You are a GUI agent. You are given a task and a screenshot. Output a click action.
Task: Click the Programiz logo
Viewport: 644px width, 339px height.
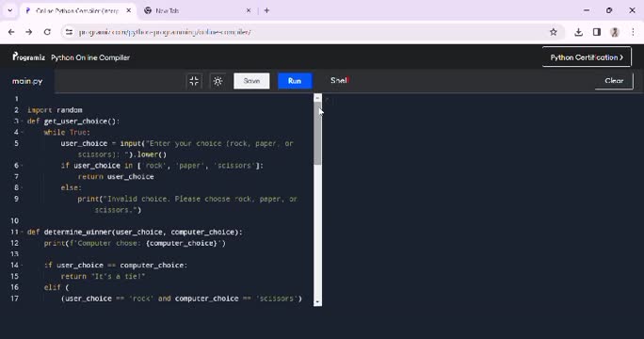click(x=29, y=57)
